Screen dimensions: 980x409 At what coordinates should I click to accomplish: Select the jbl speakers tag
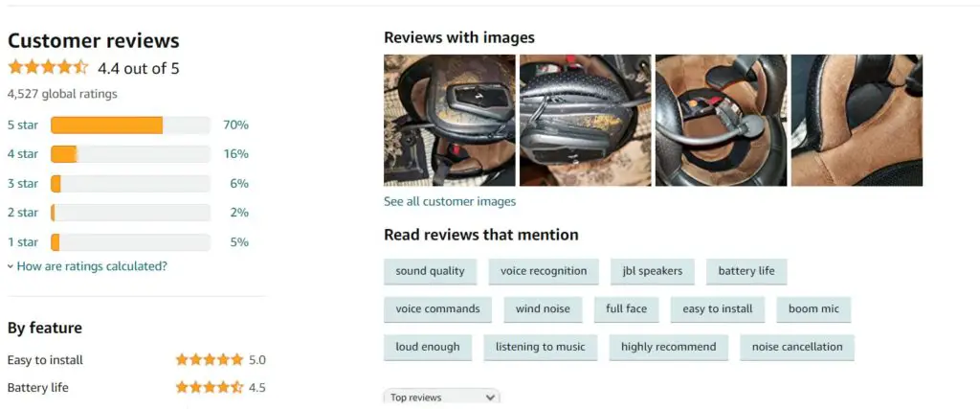(x=653, y=271)
